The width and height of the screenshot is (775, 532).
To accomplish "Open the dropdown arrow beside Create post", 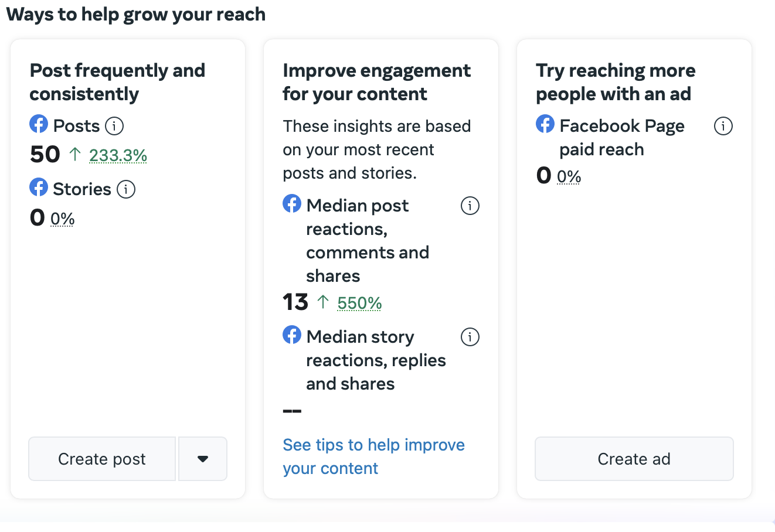I will [x=203, y=459].
